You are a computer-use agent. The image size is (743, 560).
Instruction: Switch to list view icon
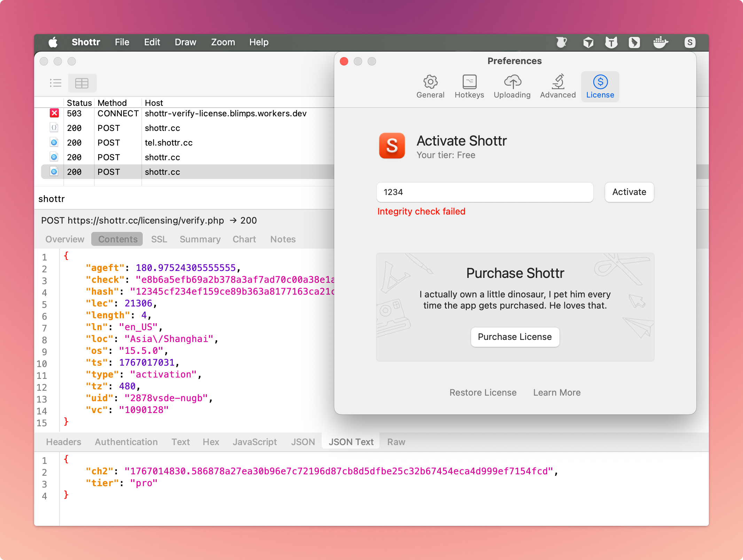[56, 83]
